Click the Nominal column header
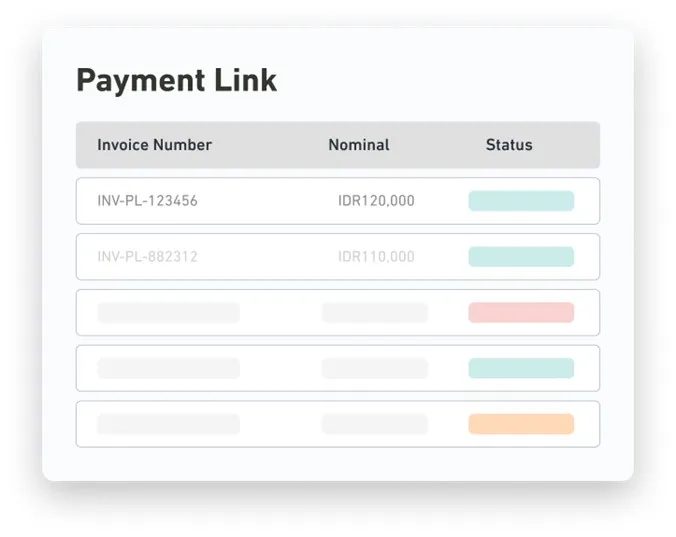The height and width of the screenshot is (537, 676). coord(359,145)
